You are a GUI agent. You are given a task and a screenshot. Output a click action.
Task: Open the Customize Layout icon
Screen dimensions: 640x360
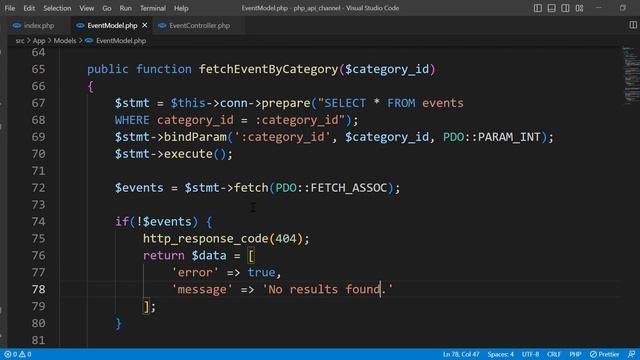click(x=579, y=8)
